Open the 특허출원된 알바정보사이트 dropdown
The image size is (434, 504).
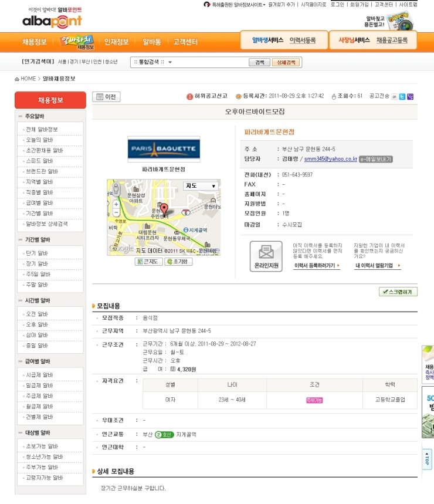point(238,5)
